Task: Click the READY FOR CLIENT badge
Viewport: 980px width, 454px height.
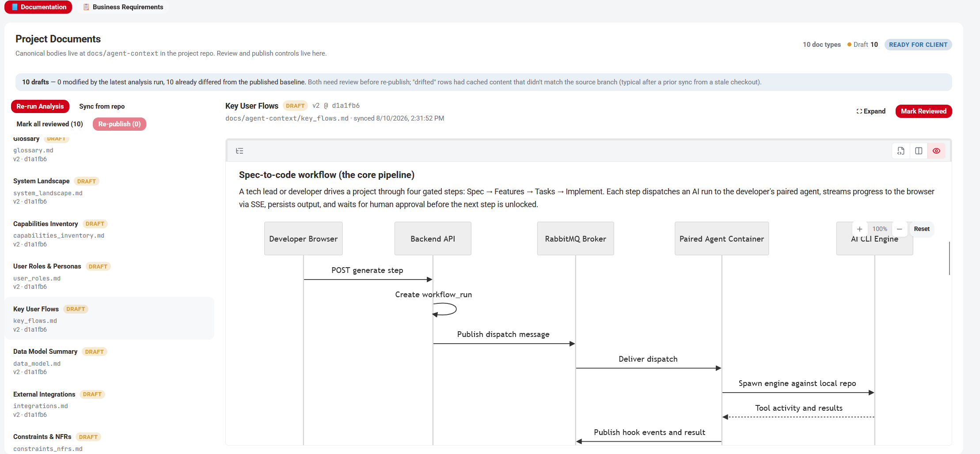Action: pyautogui.click(x=918, y=45)
